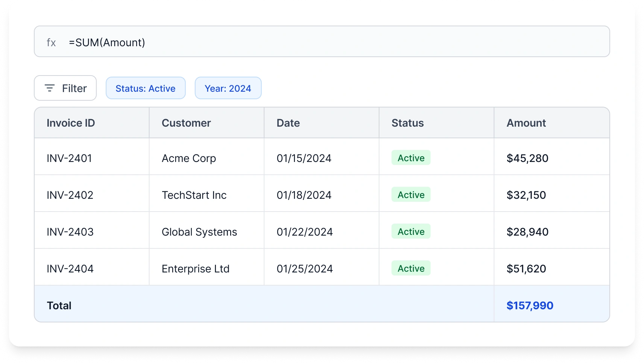Click Active badge in Enterprise Ltd row

tap(411, 268)
